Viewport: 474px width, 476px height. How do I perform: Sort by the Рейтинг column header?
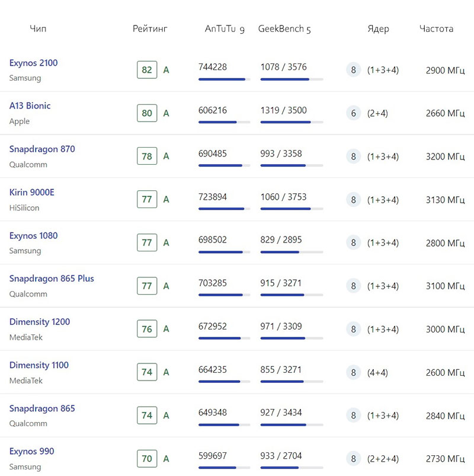click(x=150, y=29)
